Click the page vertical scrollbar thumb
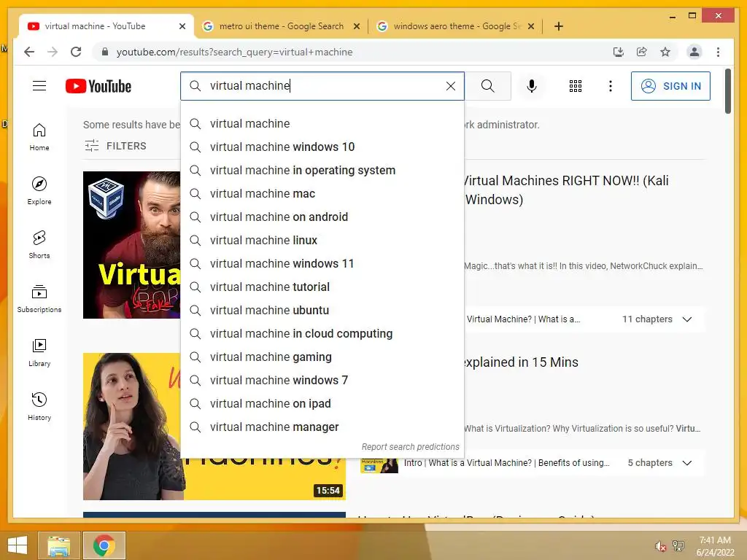The width and height of the screenshot is (747, 560). click(x=727, y=91)
